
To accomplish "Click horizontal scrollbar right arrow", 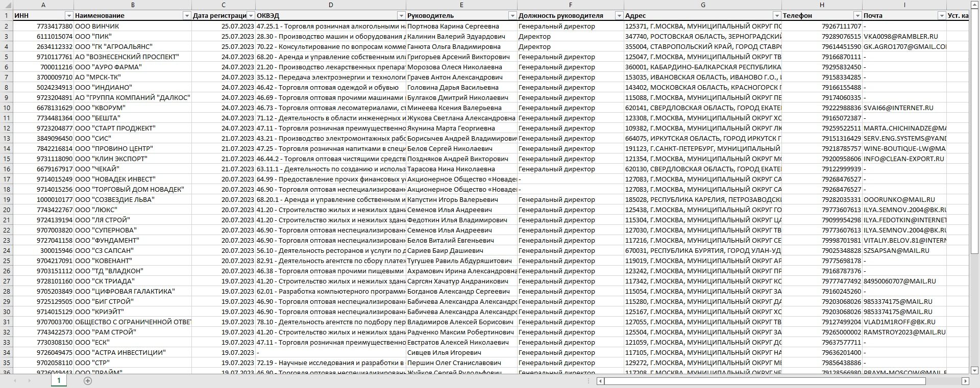I will click(x=965, y=381).
